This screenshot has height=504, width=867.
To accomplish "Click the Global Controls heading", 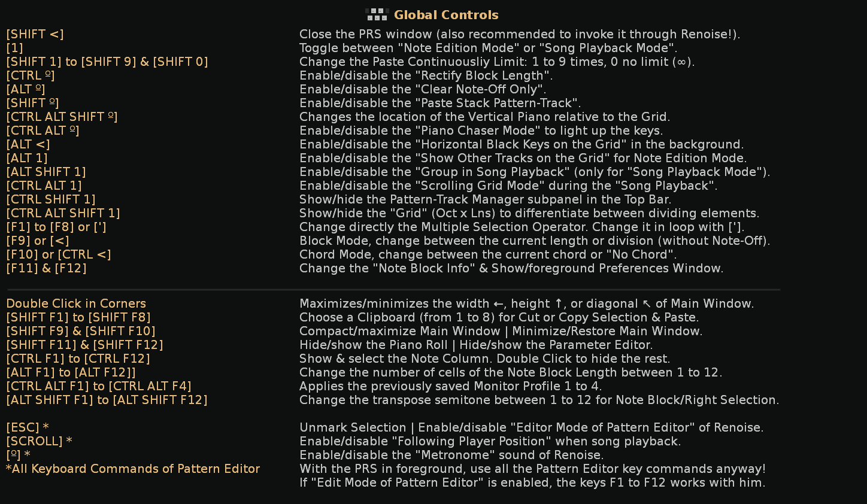I will click(446, 15).
